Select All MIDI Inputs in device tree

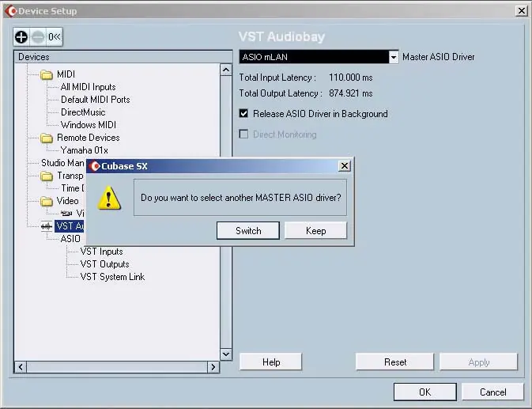[x=89, y=87]
